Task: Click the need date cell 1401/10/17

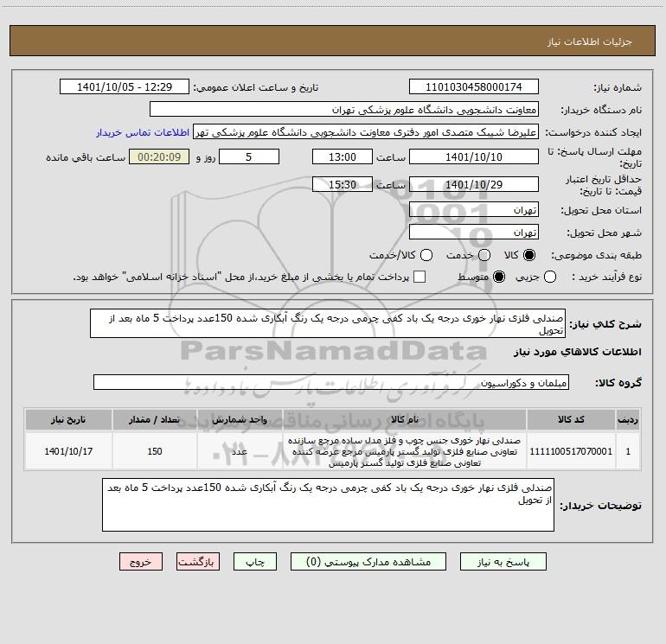Action: coord(68,451)
